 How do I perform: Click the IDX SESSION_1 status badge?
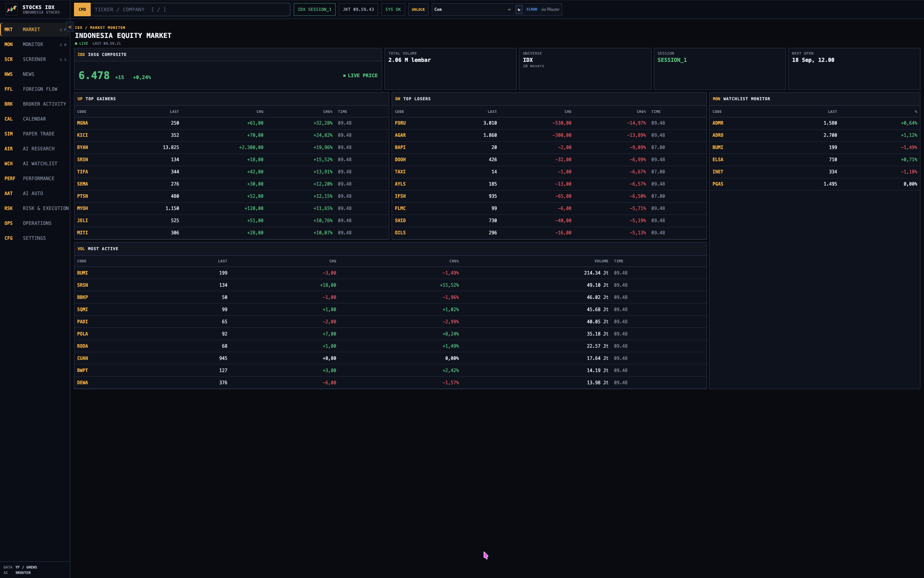click(314, 9)
